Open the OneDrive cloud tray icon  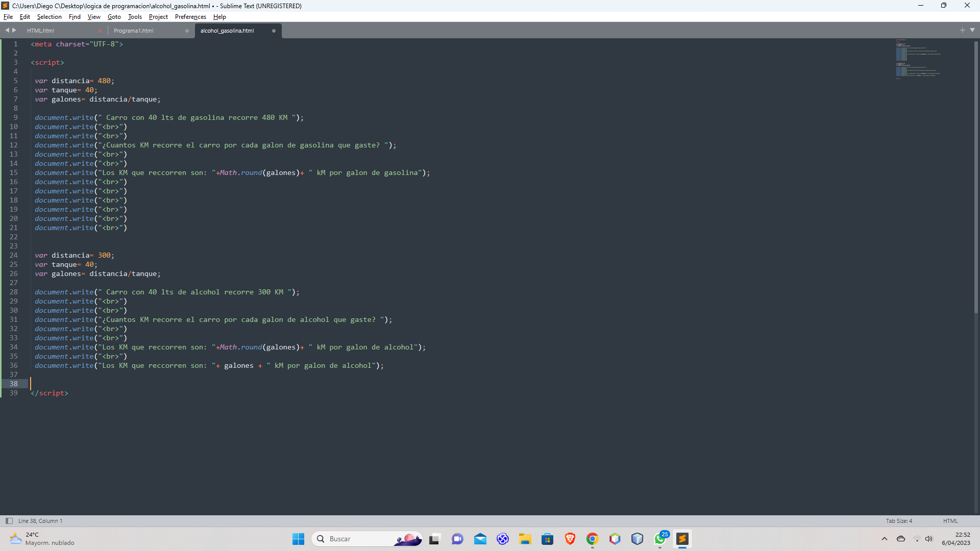click(901, 539)
